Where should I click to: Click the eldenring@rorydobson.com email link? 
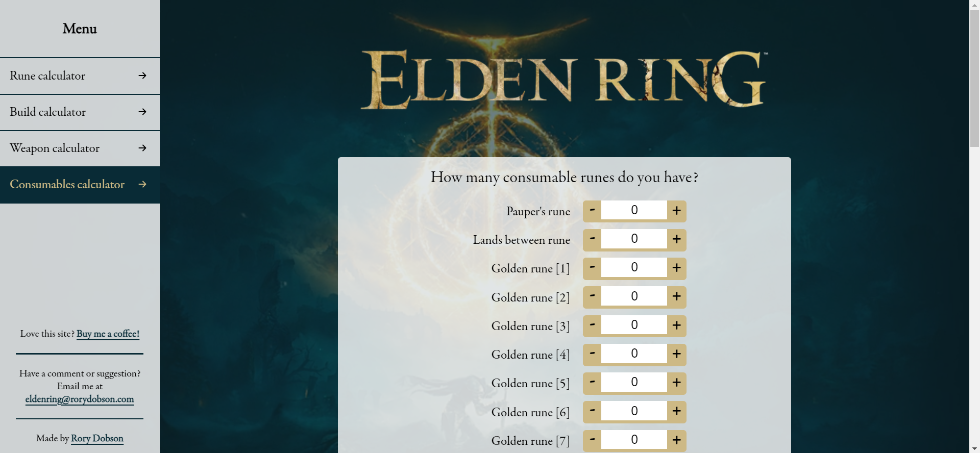point(80,399)
